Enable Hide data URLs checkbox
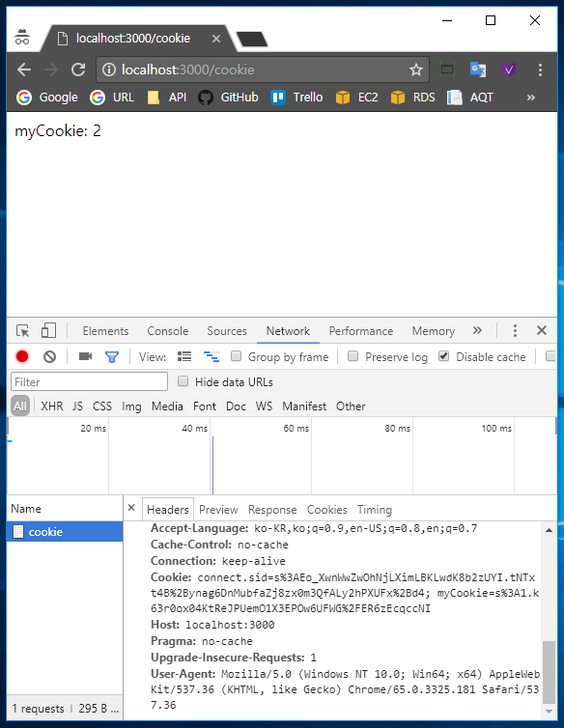This screenshot has height=728, width=564. point(183,381)
